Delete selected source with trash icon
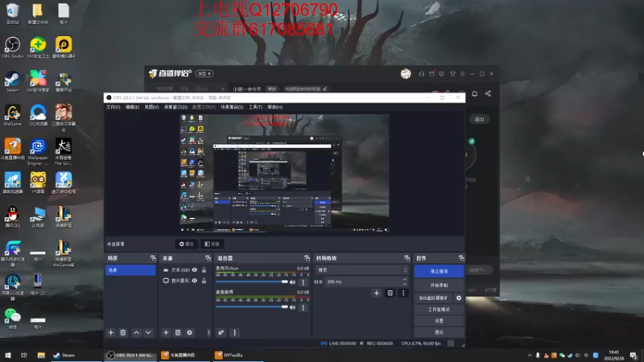Image resolution: width=644 pixels, height=362 pixels. point(178,332)
